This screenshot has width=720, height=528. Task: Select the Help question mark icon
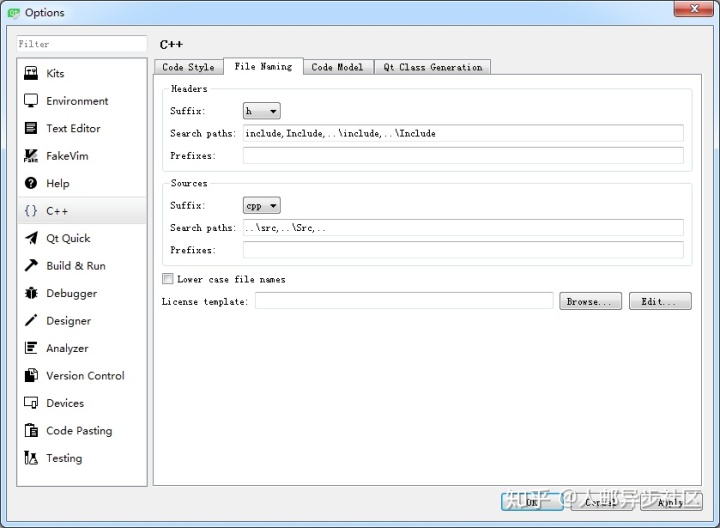pos(31,183)
